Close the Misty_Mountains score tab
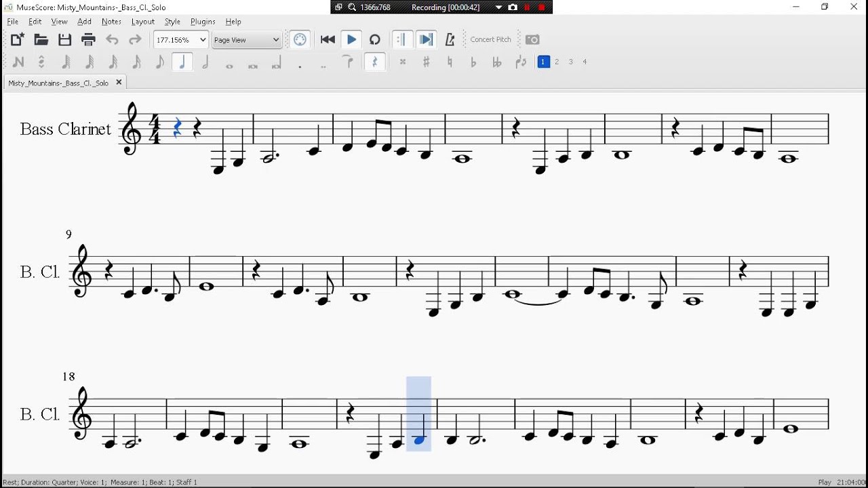Screen dimensions: 868x488 tap(119, 82)
